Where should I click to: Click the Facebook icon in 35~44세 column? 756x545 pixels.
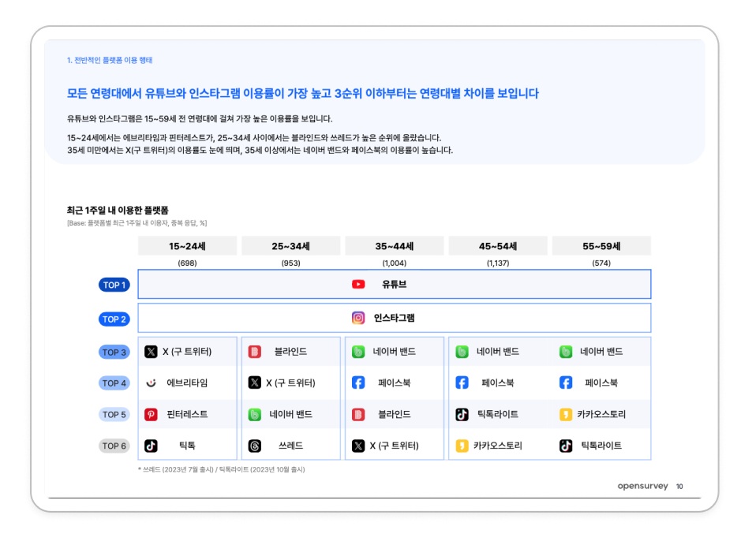tap(358, 383)
